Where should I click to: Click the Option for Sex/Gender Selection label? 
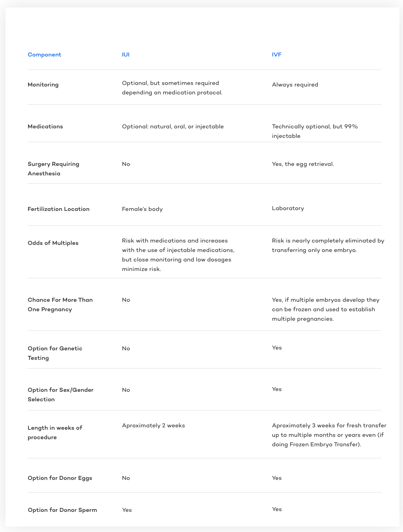click(60, 395)
